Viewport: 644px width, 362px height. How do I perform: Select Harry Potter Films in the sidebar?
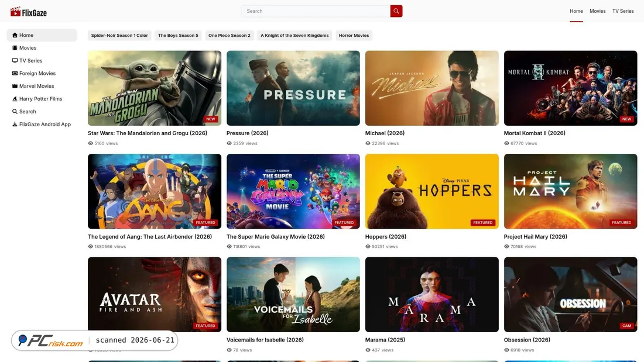point(42,99)
